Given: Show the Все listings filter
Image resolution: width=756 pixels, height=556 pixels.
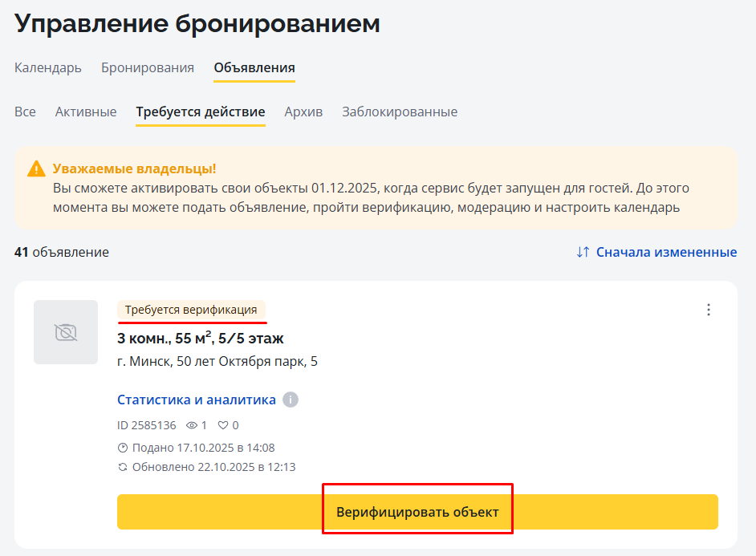Looking at the screenshot, I should click(x=25, y=112).
